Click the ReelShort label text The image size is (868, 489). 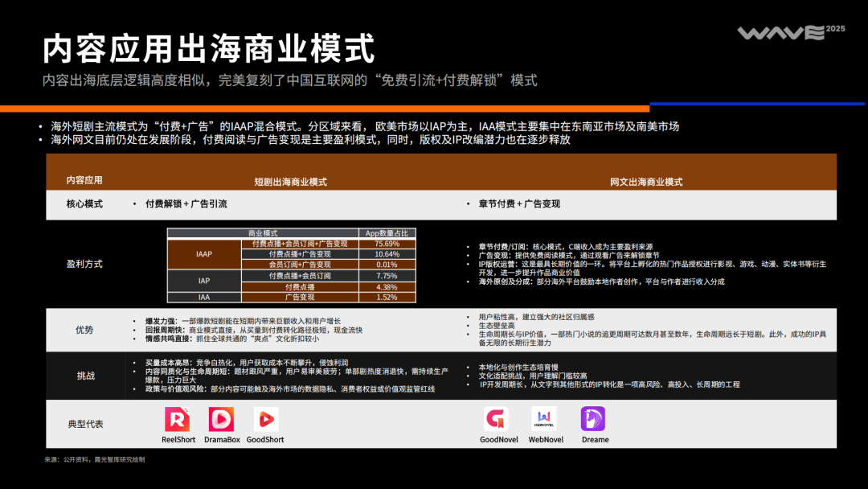177,440
